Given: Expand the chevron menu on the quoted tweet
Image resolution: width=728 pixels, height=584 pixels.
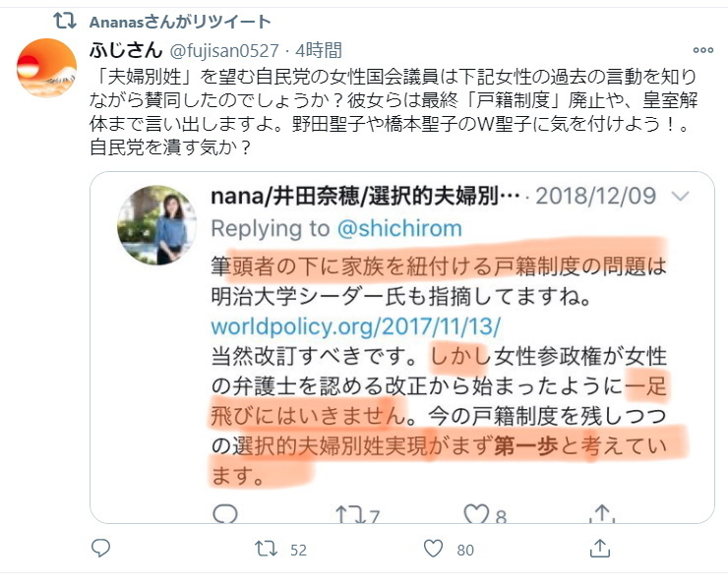Looking at the screenshot, I should (680, 197).
